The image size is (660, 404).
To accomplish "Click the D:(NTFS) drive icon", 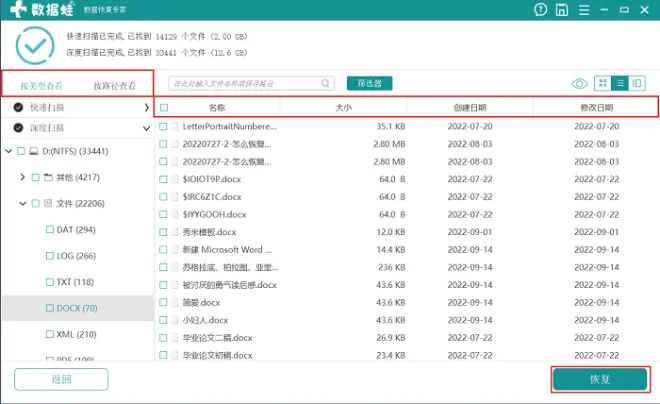I will click(x=34, y=151).
